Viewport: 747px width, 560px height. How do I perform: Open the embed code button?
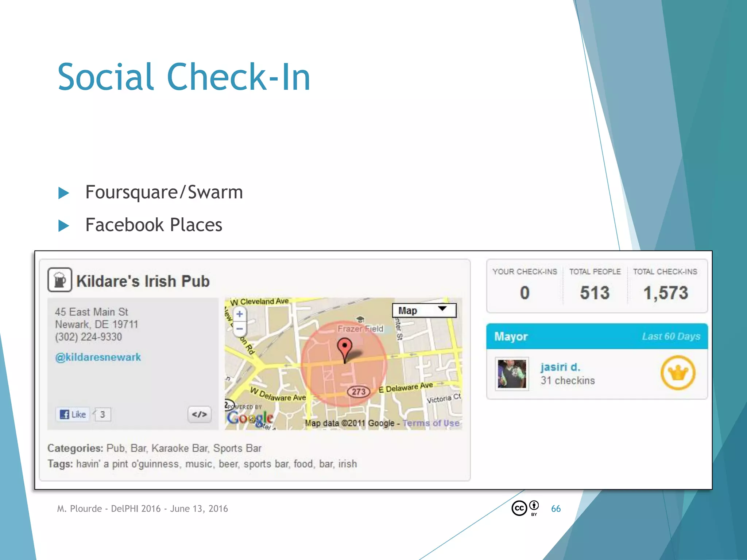point(200,414)
